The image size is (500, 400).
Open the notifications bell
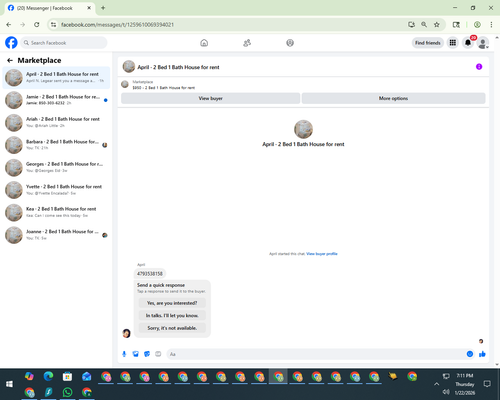click(468, 43)
